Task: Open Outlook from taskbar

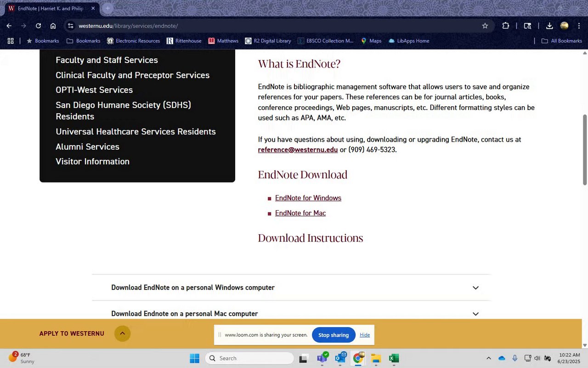Action: tap(340, 358)
